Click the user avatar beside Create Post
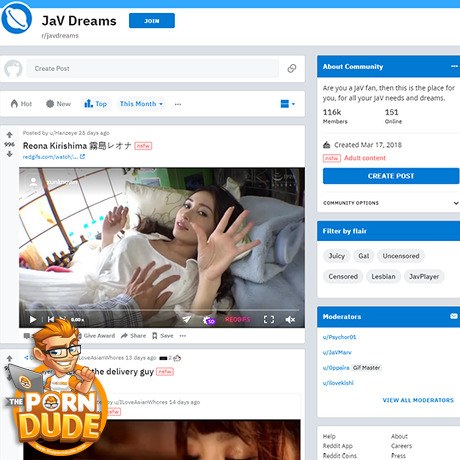 tap(13, 69)
